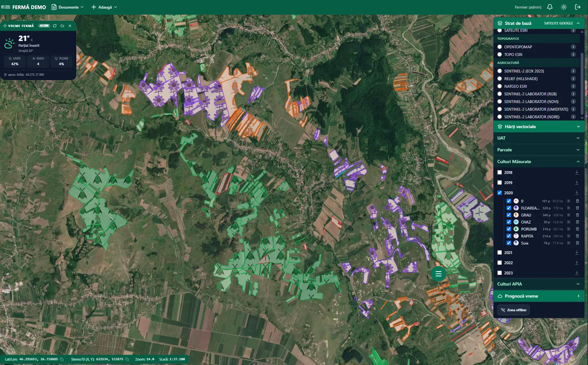Image resolution: width=588 pixels, height=365 pixels.
Task: Copy the Lat/Lon coordinates
Action: click(62, 359)
